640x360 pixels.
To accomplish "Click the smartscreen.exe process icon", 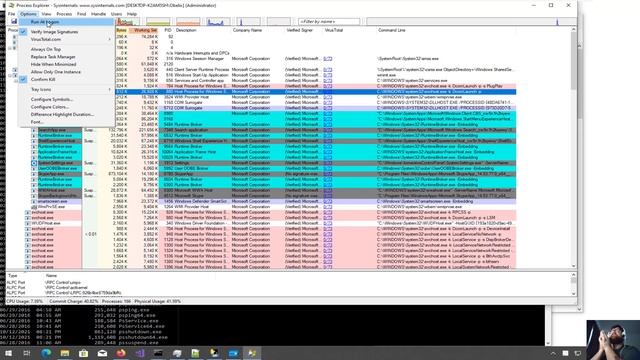I will click(x=34, y=201).
